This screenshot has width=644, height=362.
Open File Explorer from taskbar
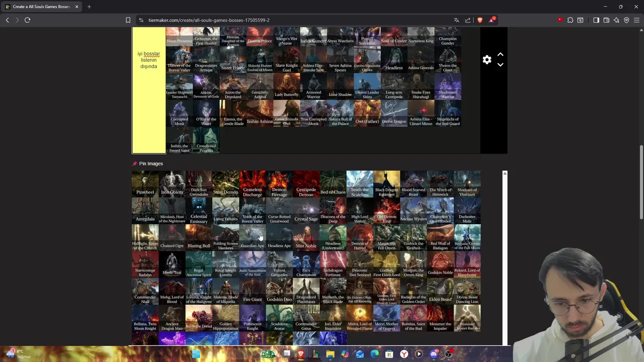pyautogui.click(x=330, y=354)
